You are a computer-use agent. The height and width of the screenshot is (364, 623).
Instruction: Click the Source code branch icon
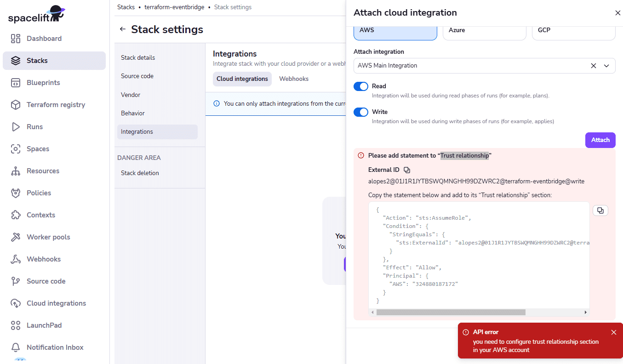(x=16, y=281)
